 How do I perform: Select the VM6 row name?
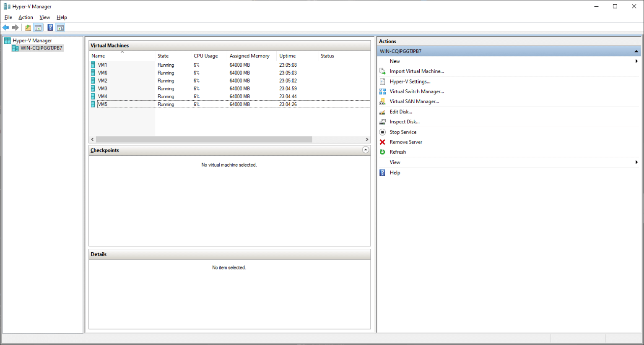click(103, 73)
